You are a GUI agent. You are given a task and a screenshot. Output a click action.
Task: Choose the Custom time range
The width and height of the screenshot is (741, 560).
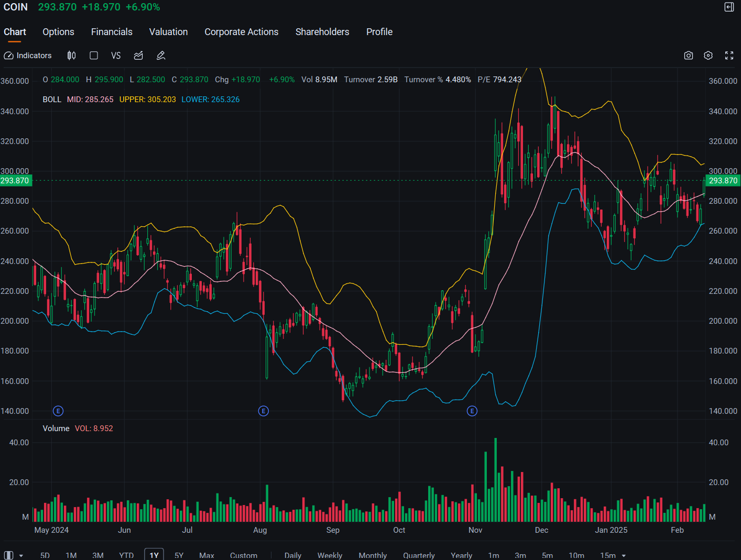[x=244, y=555]
